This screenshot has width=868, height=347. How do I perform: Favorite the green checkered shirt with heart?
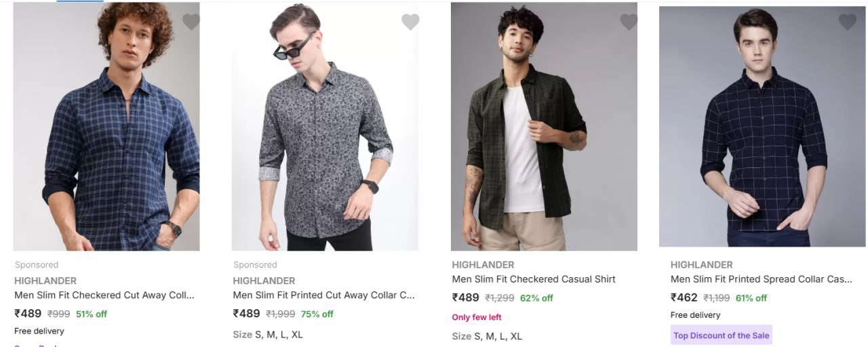629,22
